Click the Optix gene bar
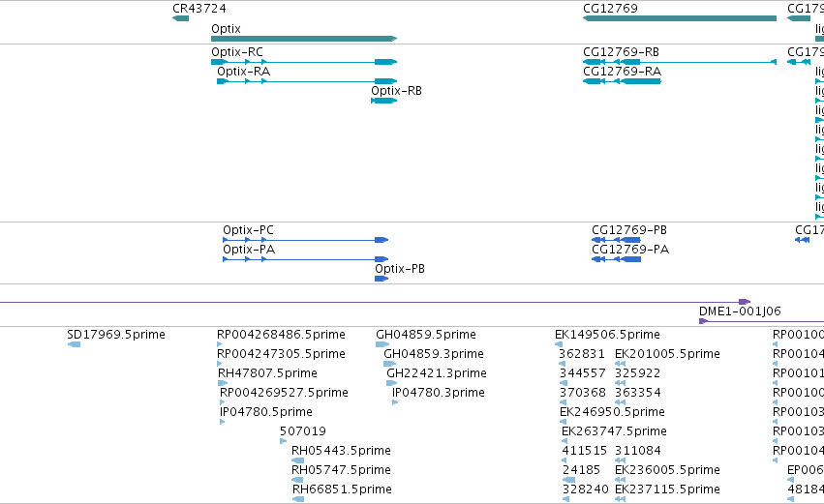Screen dimensions: 824x504 click(304, 39)
